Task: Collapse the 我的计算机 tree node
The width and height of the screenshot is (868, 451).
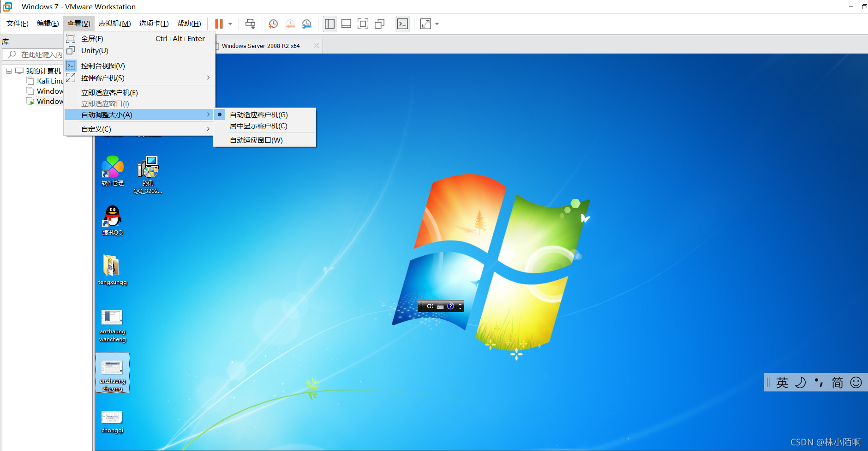Action: tap(9, 71)
